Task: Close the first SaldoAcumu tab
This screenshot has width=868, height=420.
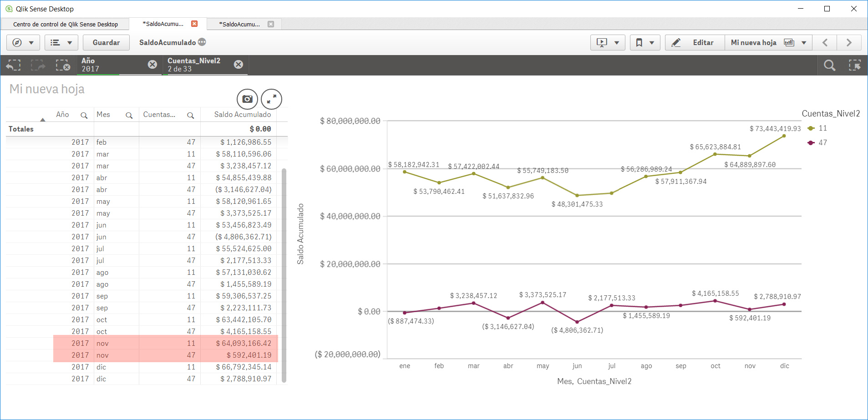Action: click(194, 24)
